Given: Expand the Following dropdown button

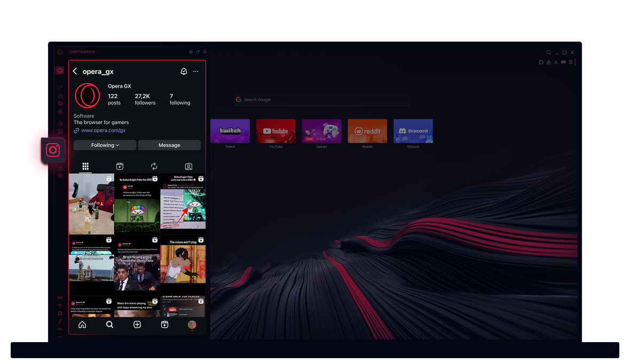Looking at the screenshot, I should point(105,145).
